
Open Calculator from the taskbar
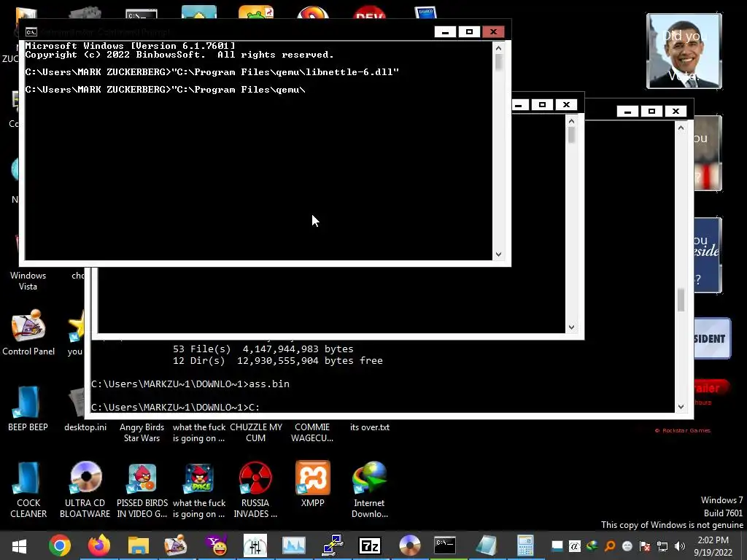click(525, 545)
